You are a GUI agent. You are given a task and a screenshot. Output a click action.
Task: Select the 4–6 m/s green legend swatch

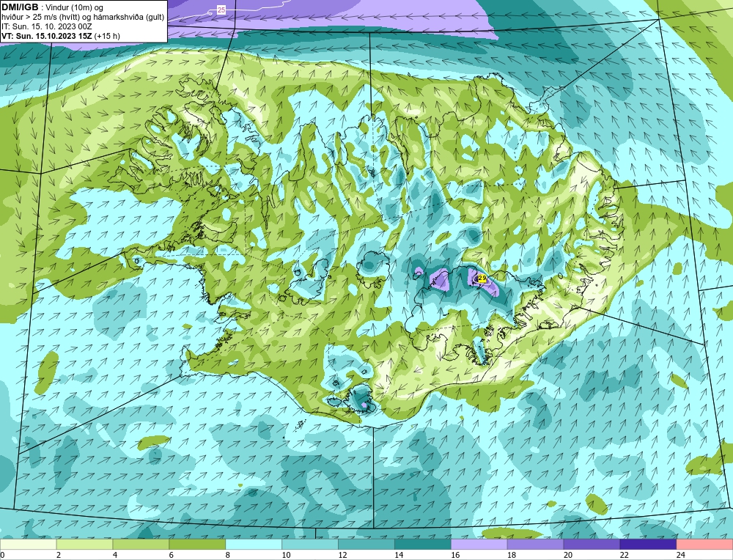pos(141,545)
